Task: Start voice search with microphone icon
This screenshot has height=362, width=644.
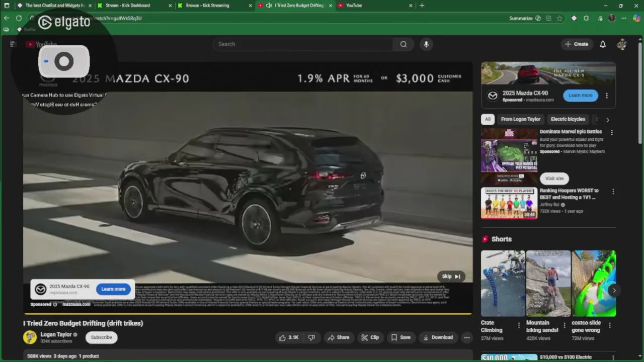Action: coord(426,44)
